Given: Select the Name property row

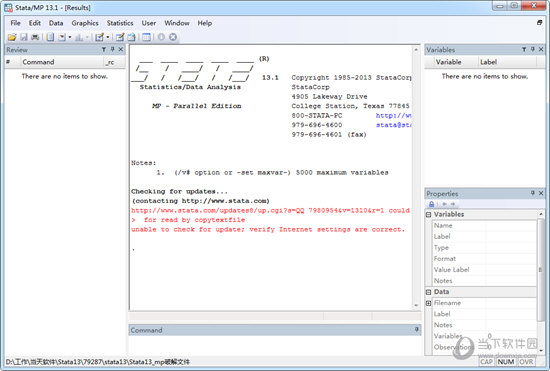Looking at the screenshot, I should 484,225.
